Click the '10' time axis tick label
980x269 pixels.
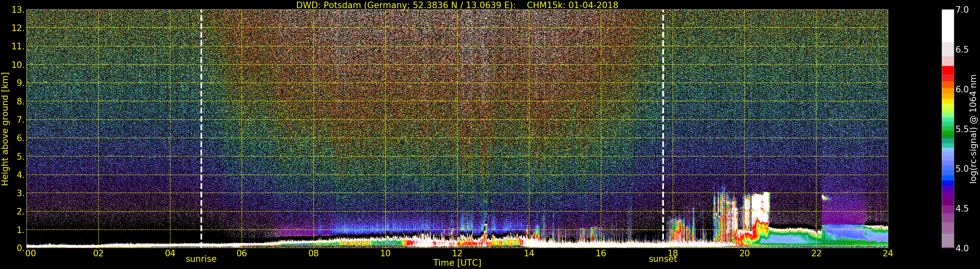point(385,253)
